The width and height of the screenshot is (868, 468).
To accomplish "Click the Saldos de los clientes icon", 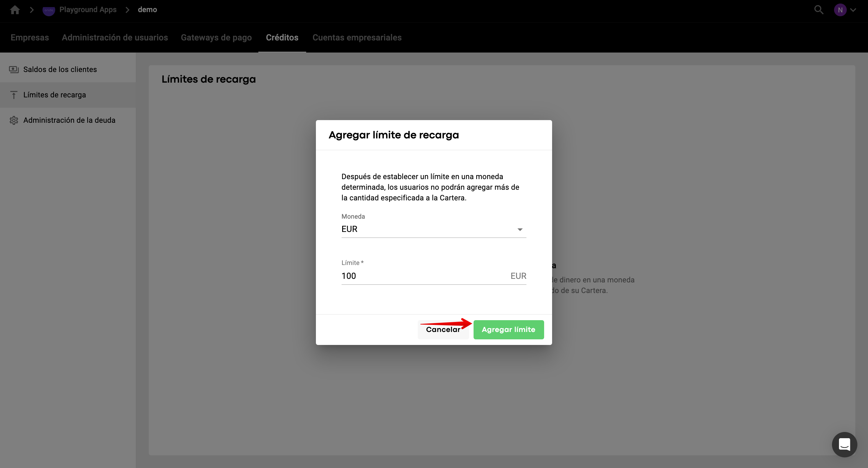I will [x=14, y=69].
